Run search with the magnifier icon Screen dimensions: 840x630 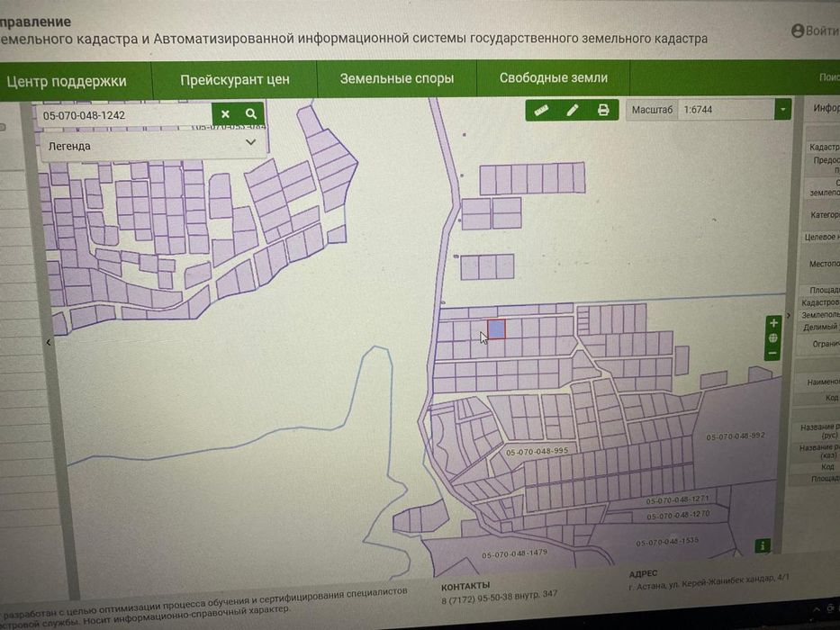251,113
